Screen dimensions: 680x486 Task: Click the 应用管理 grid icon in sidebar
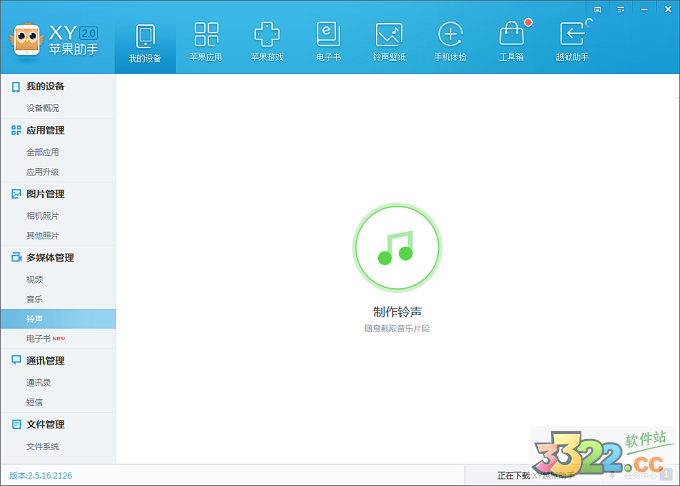(16, 130)
